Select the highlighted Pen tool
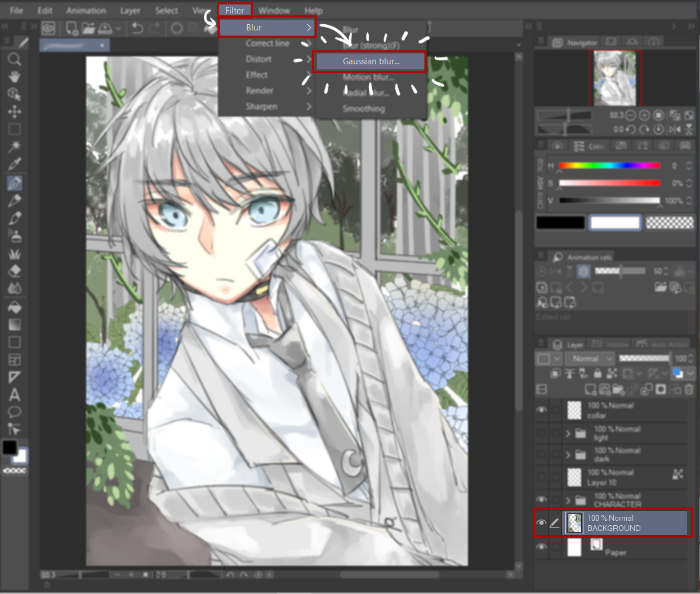This screenshot has width=700, height=594. coord(15,183)
